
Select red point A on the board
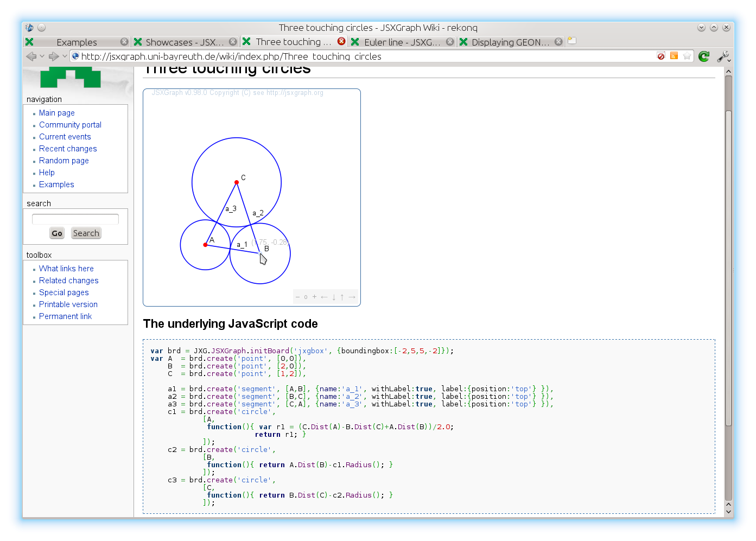tap(205, 245)
